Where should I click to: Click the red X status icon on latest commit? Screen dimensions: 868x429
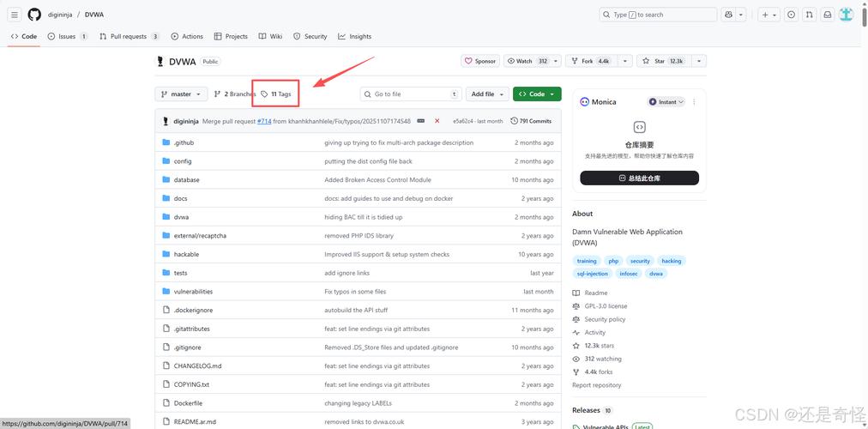click(437, 121)
